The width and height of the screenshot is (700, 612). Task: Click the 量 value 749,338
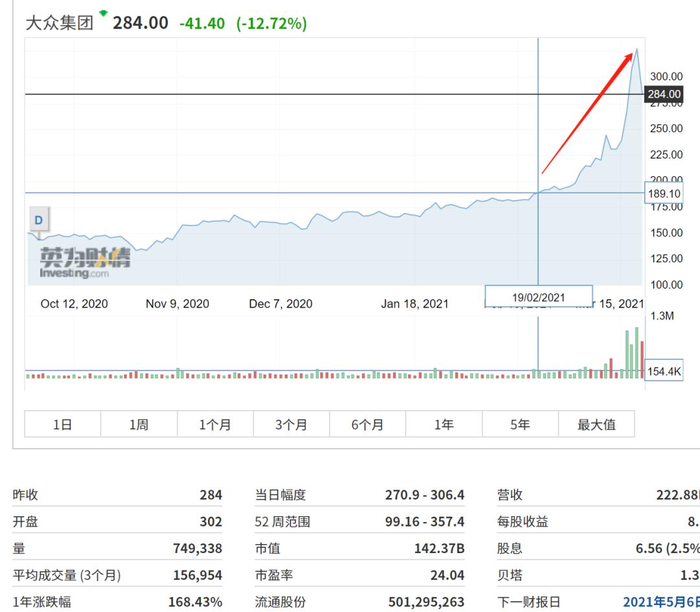pos(197,549)
